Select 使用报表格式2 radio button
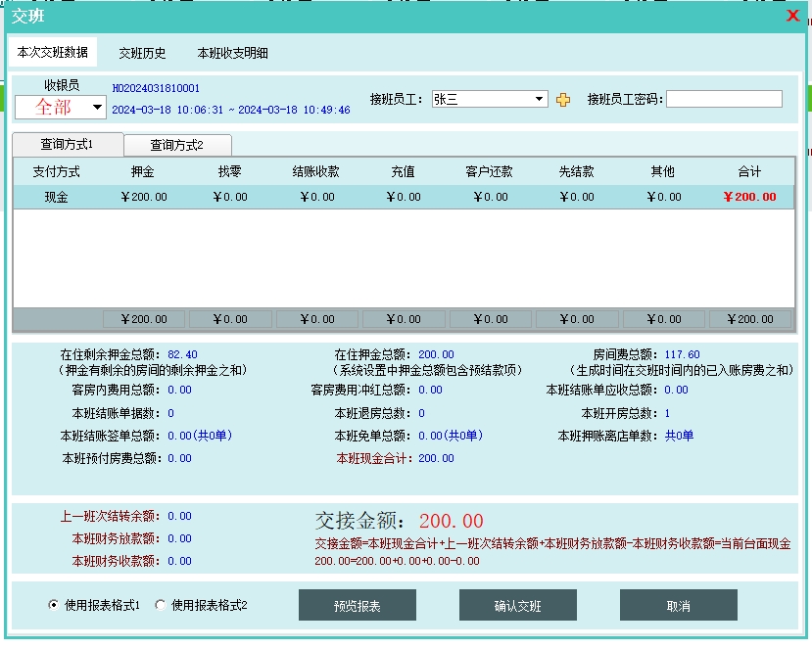 click(x=162, y=605)
